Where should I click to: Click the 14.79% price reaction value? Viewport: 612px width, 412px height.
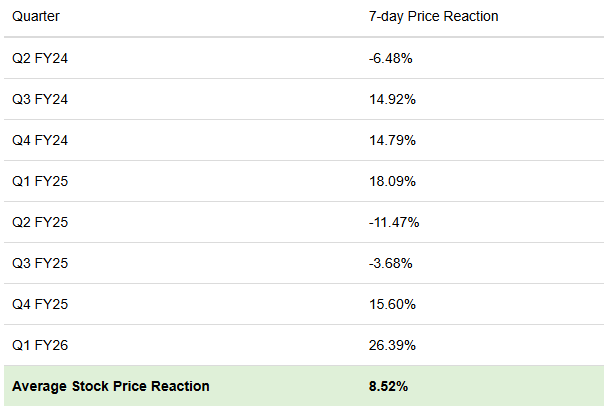[x=390, y=141]
